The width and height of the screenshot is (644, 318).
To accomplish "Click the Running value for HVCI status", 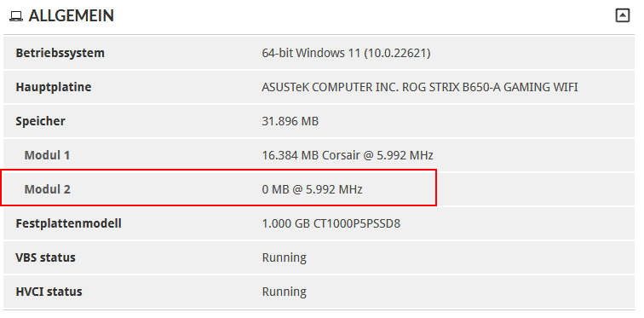I will [x=285, y=292].
